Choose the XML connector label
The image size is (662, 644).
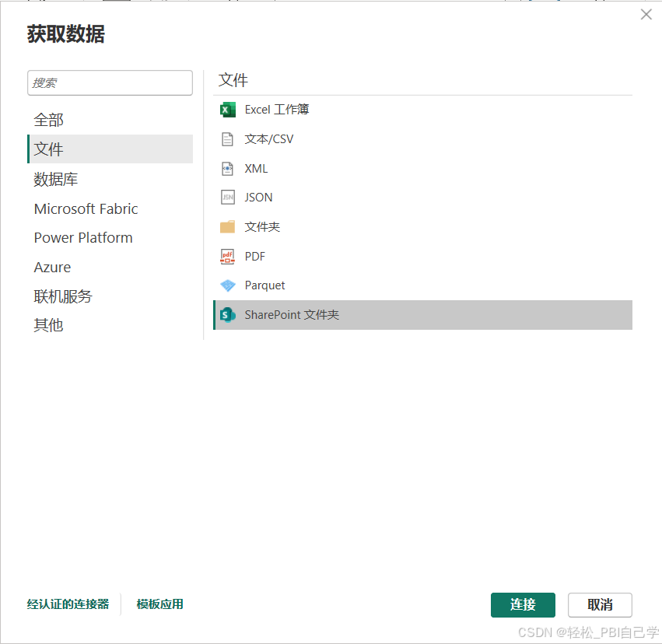[x=256, y=168]
